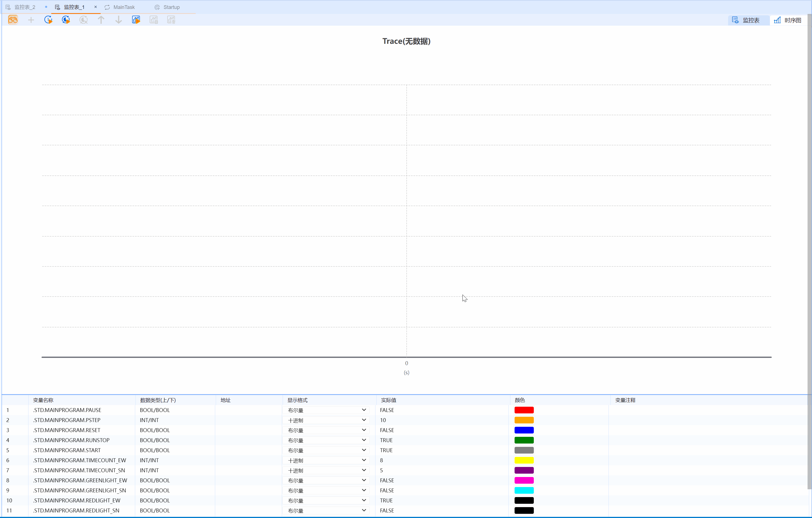Click the pause trace chart icon
Viewport: 812px width, 518px height.
(154, 20)
